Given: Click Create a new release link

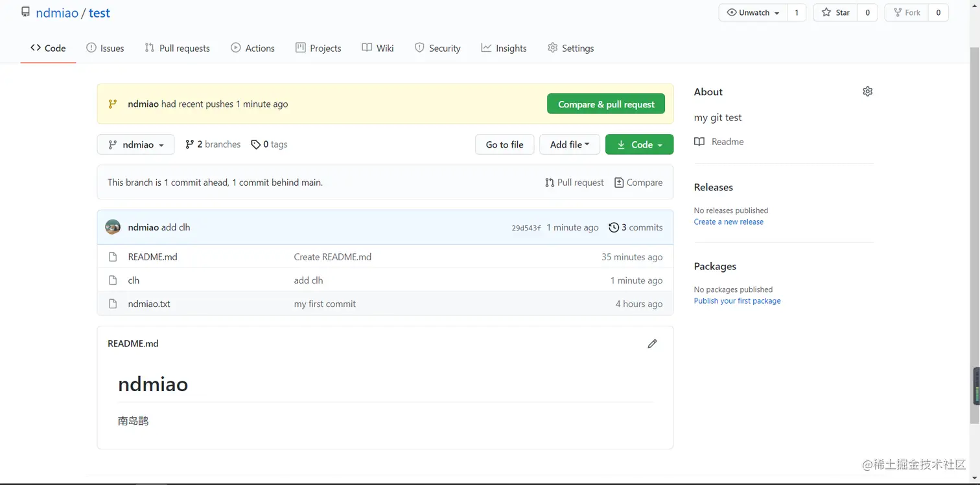Looking at the screenshot, I should tap(729, 222).
